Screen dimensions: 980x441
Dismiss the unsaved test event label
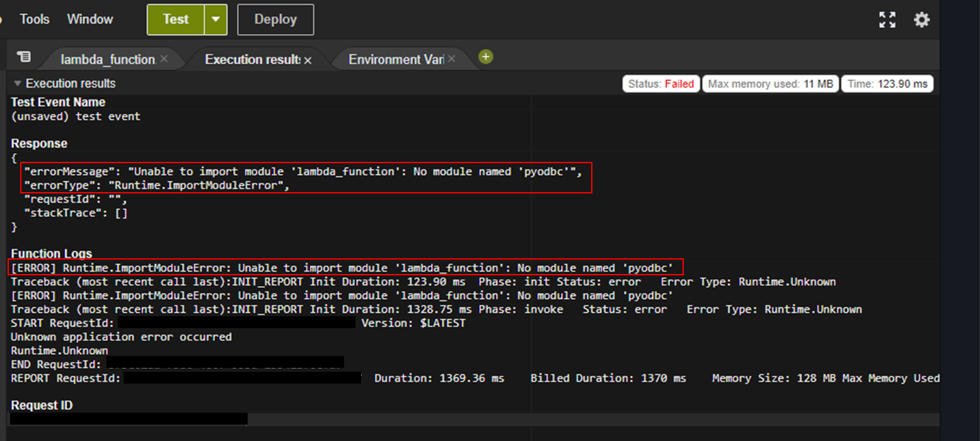pos(76,116)
